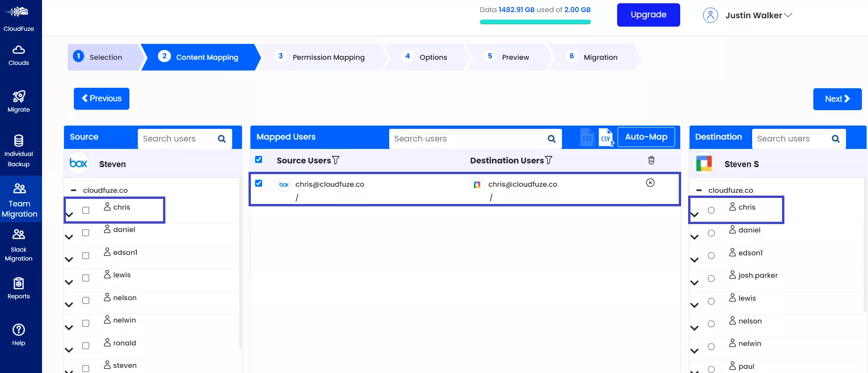
Task: Open the Migrate rocket icon
Action: click(19, 97)
